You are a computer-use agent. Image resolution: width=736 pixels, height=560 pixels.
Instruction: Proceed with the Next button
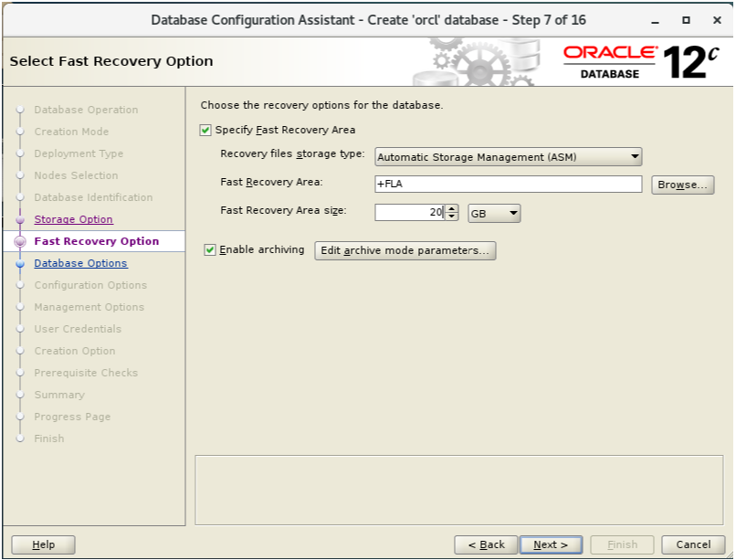(551, 544)
